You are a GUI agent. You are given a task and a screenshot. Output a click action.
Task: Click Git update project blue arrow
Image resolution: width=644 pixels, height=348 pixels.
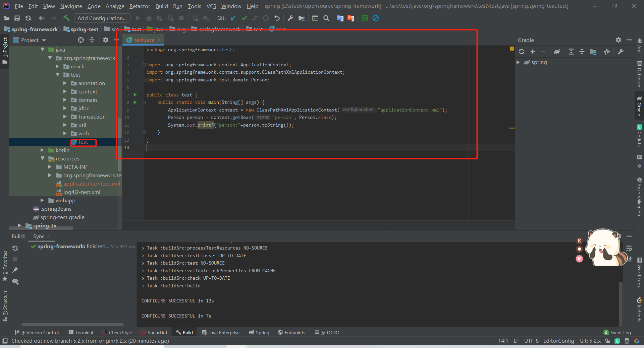point(233,18)
